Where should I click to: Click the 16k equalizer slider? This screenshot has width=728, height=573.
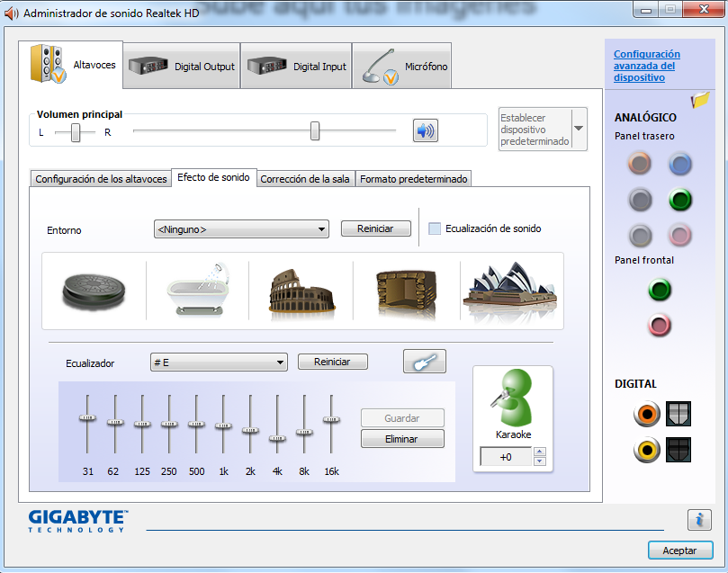pyautogui.click(x=331, y=419)
